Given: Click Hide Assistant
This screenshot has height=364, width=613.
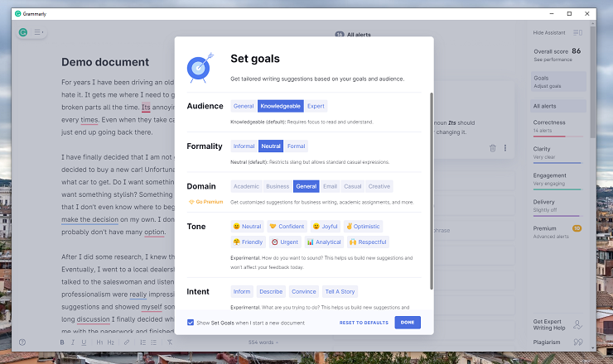Looking at the screenshot, I should click(x=549, y=33).
